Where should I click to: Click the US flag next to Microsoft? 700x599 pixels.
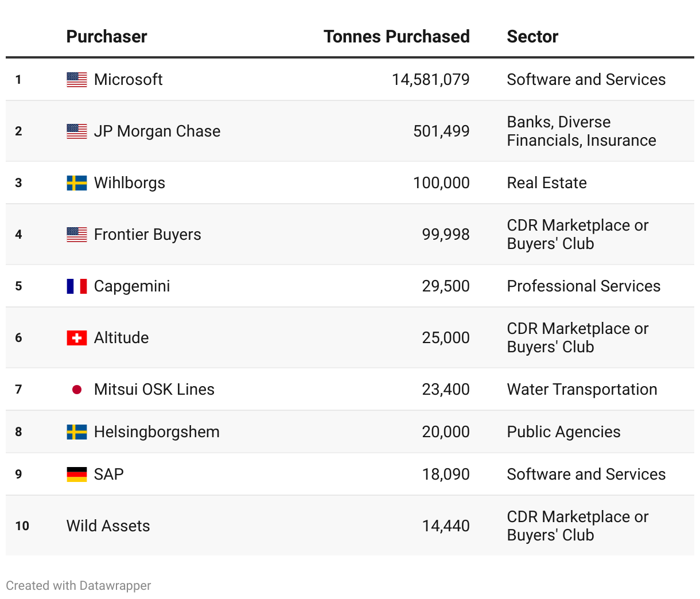tap(77, 80)
